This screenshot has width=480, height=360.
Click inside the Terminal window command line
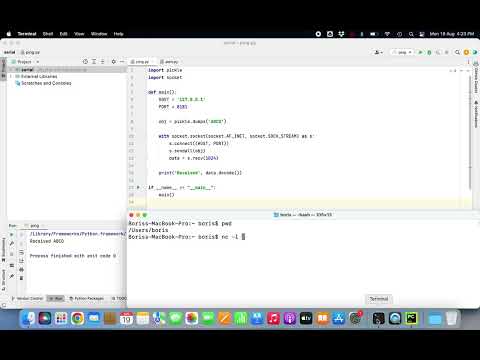click(243, 237)
